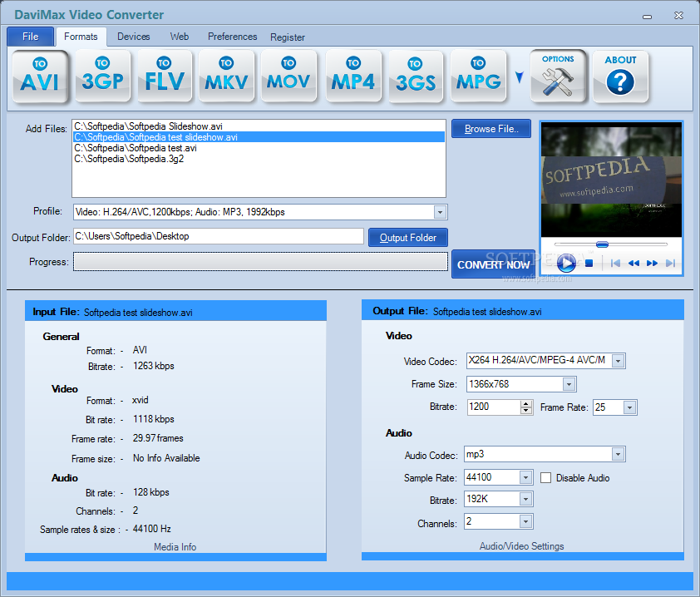Open the Video Codec dropdown

[618, 361]
